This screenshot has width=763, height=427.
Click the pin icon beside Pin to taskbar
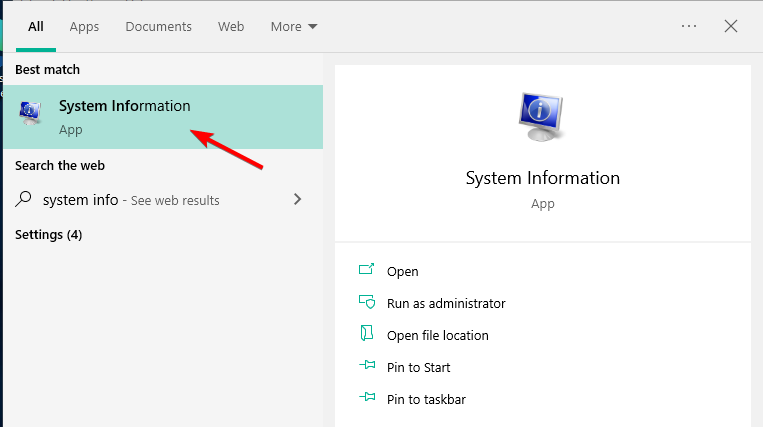pos(367,397)
